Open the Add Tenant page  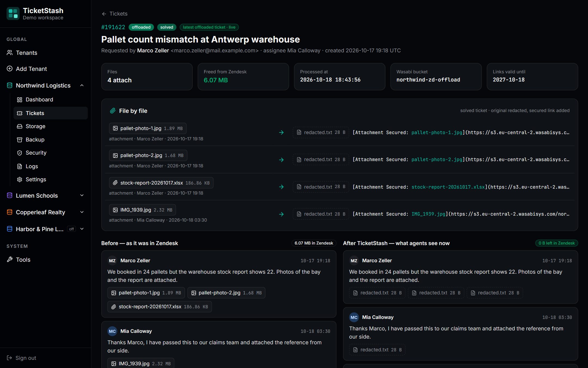click(45, 69)
